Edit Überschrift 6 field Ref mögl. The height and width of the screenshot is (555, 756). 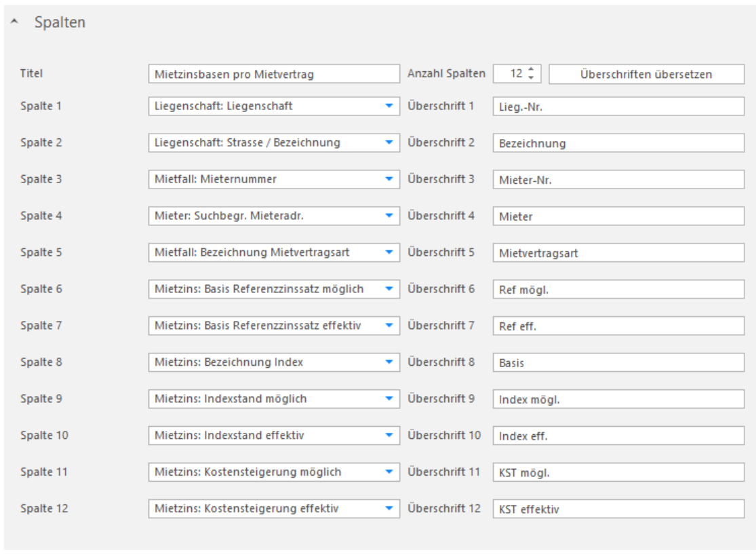[618, 290]
